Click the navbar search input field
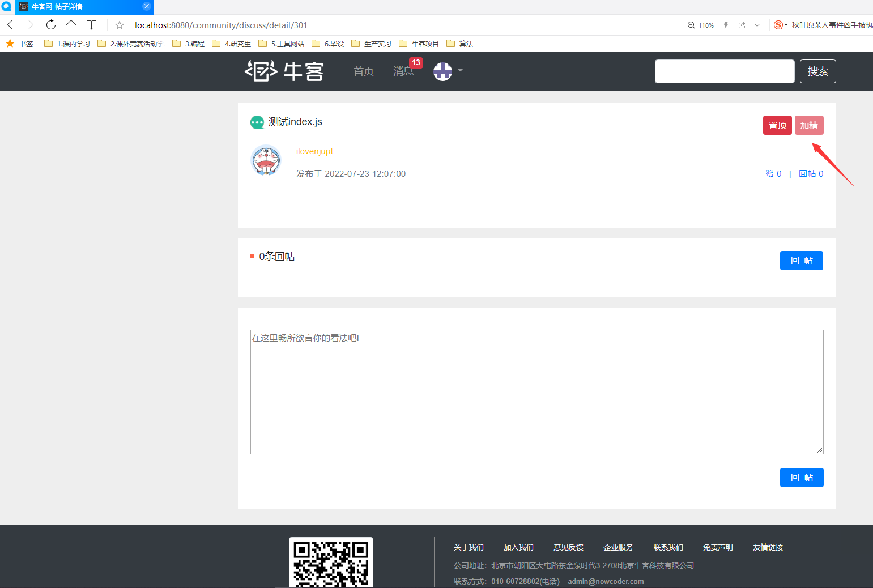873x588 pixels. click(725, 71)
